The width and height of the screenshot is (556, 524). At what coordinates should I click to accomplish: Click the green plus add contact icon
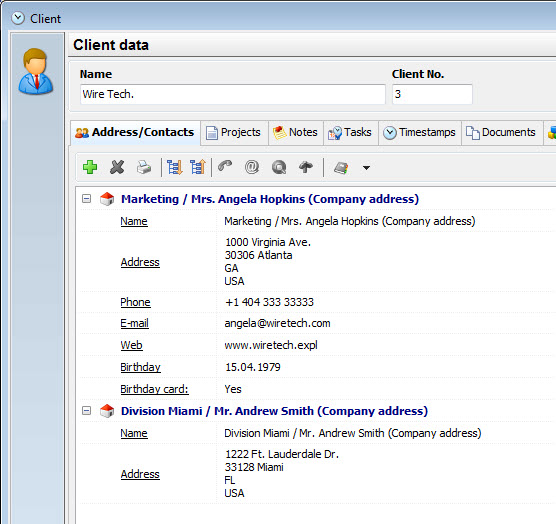[90, 167]
